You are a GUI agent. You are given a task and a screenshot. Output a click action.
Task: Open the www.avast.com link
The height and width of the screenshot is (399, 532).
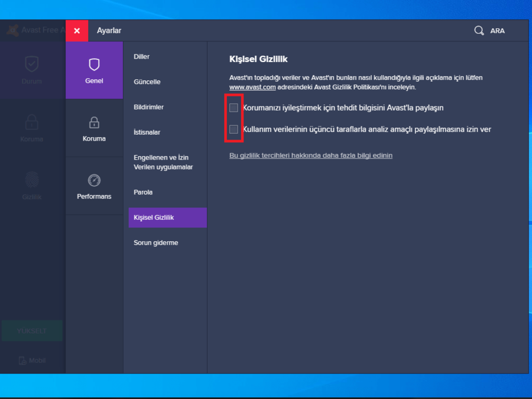[x=252, y=87]
